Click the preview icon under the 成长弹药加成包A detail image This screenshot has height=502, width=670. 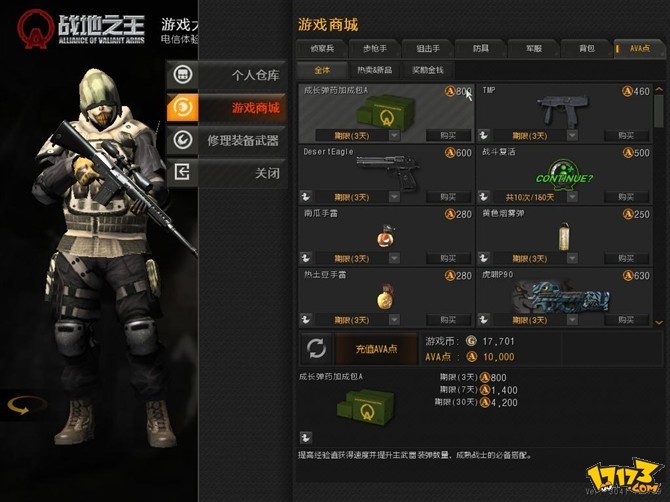pos(306,437)
